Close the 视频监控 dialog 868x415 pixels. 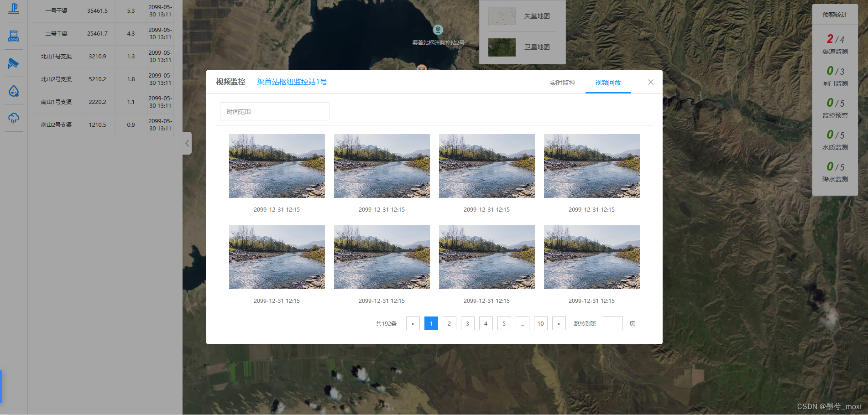click(650, 82)
